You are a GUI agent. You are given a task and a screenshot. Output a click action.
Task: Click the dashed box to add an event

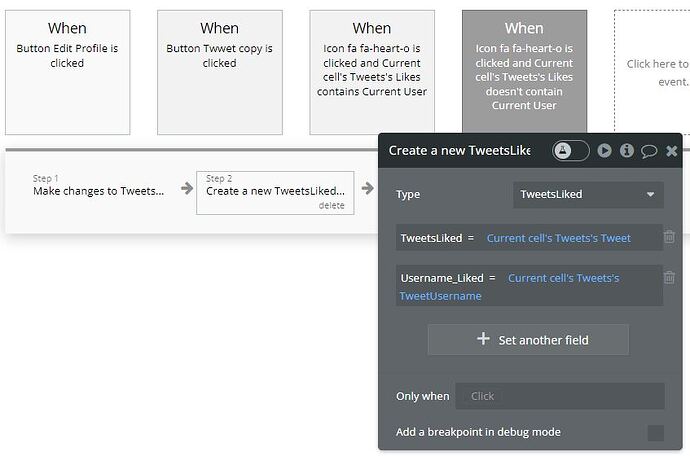point(652,73)
